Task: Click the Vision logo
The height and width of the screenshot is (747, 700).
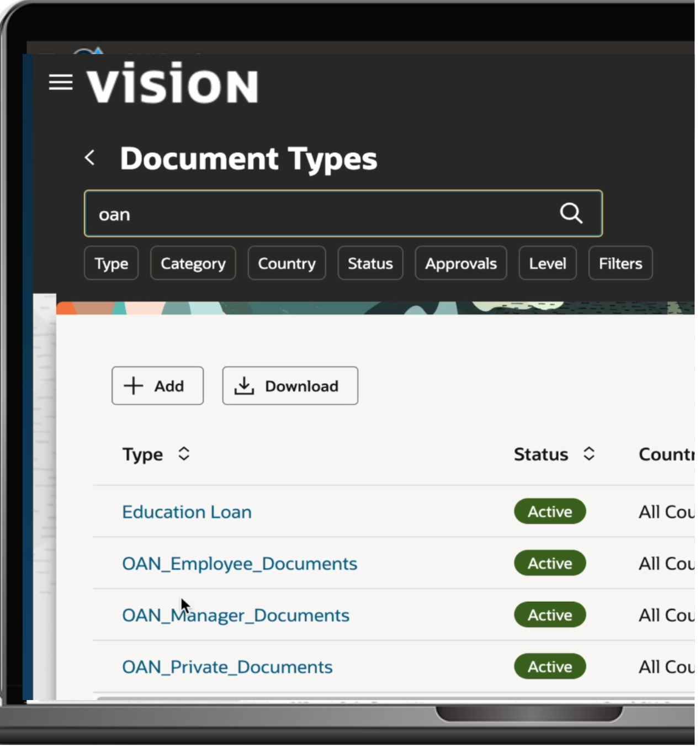Action: [172, 84]
